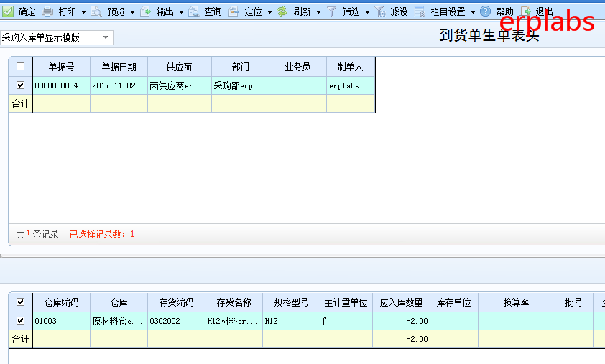Select the date cell 2017-11-02
Screen dimensions: 605x364
pyautogui.click(x=119, y=85)
